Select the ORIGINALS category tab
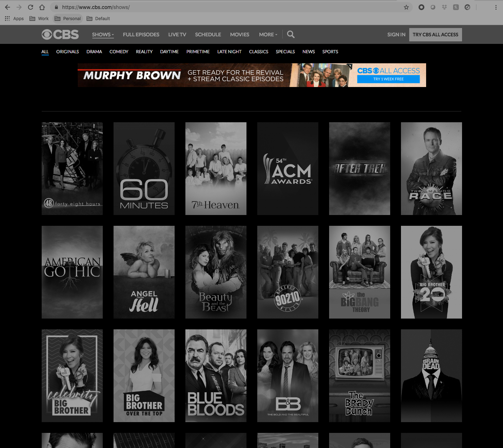 [x=68, y=52]
